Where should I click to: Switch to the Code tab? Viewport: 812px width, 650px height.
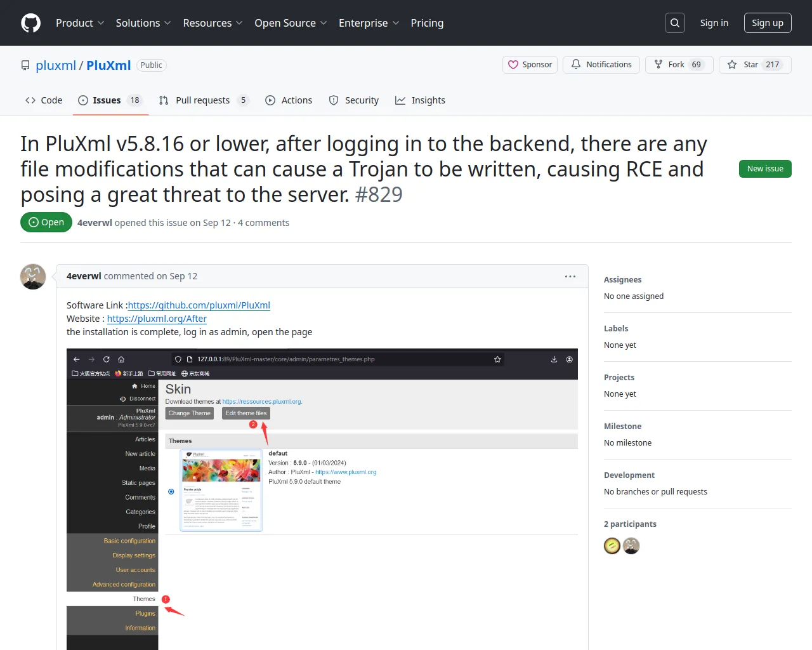pyautogui.click(x=44, y=100)
